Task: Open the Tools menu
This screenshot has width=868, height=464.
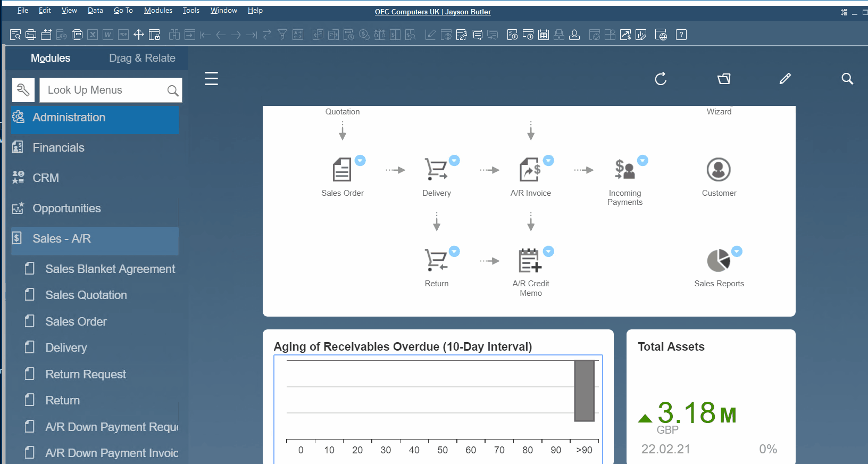Action: click(x=191, y=10)
